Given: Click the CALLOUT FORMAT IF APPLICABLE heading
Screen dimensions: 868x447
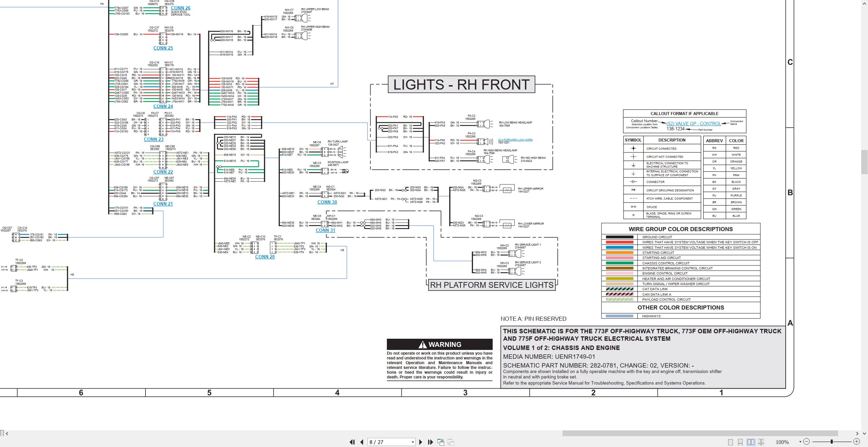Looking at the screenshot, I should 684,114.
